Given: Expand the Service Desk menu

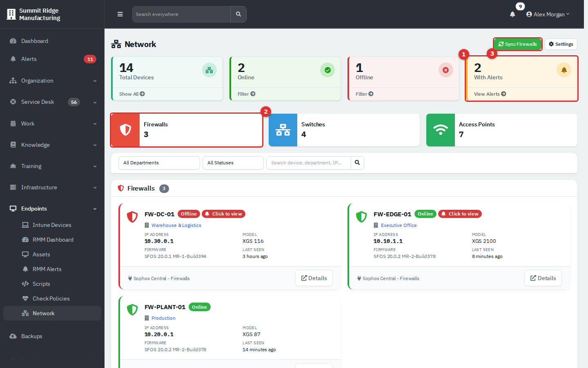Looking at the screenshot, I should [52, 102].
